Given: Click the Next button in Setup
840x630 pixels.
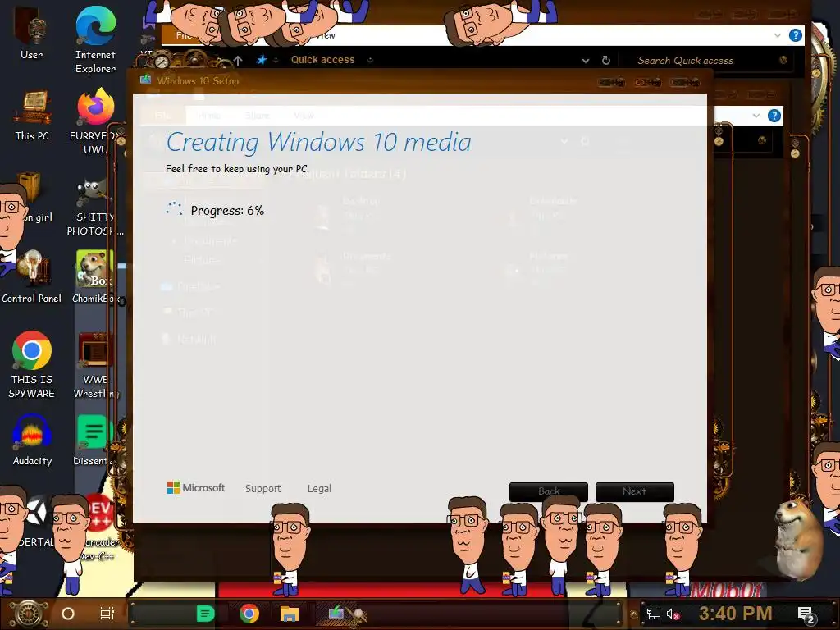Looking at the screenshot, I should pos(634,491).
